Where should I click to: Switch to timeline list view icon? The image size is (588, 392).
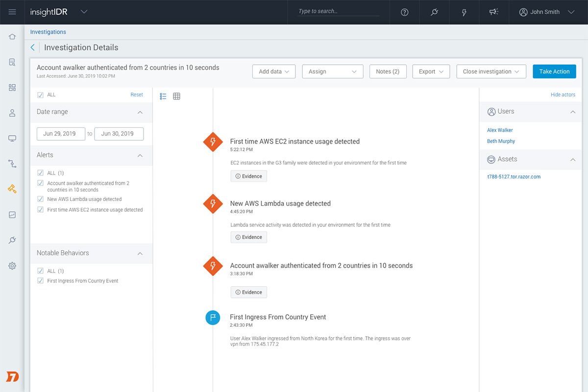(x=163, y=97)
